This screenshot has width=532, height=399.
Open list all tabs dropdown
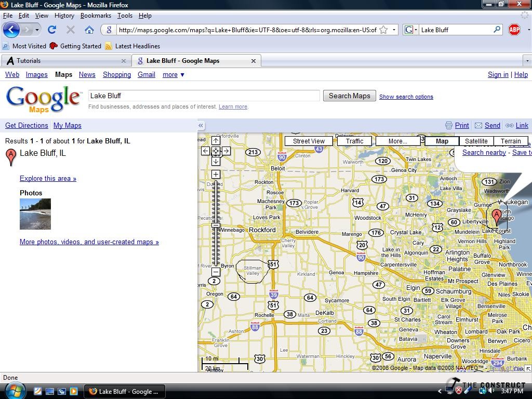(527, 61)
